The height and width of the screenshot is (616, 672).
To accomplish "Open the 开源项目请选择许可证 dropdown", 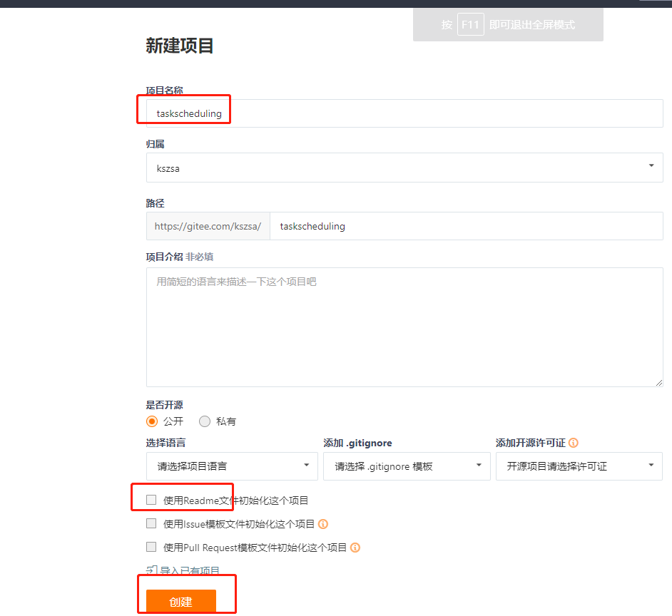I will pyautogui.click(x=579, y=466).
